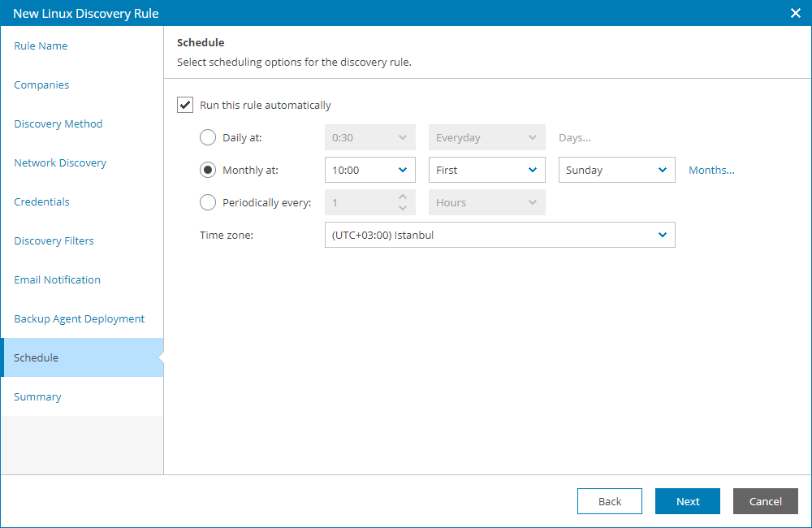Go to the Email Notification step
Image resolution: width=812 pixels, height=528 pixels.
point(57,279)
